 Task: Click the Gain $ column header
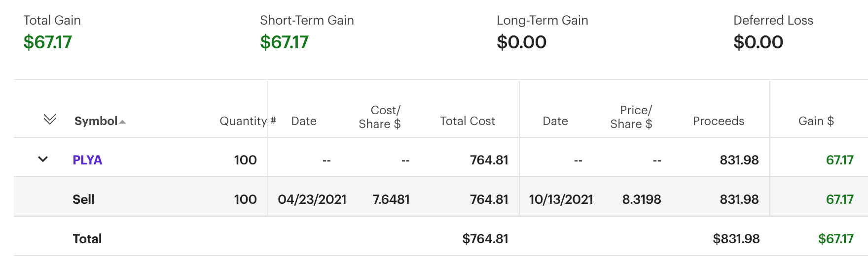[816, 121]
